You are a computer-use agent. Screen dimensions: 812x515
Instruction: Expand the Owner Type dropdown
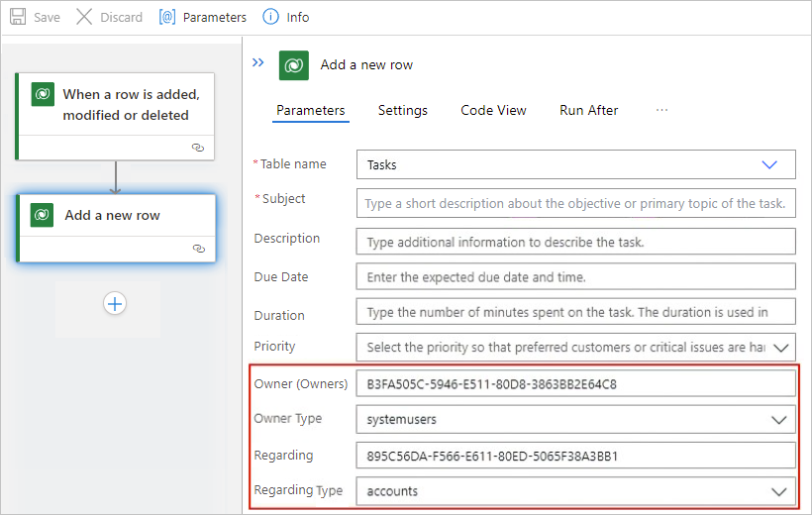pos(779,420)
